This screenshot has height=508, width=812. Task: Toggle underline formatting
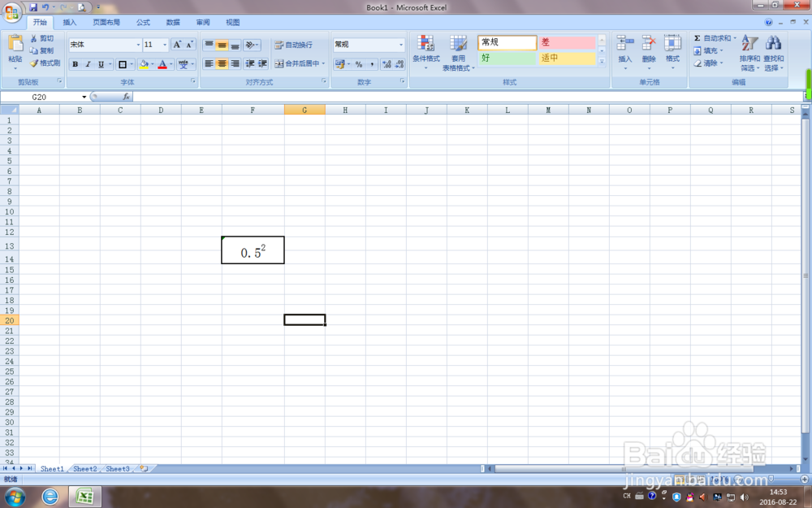point(101,64)
